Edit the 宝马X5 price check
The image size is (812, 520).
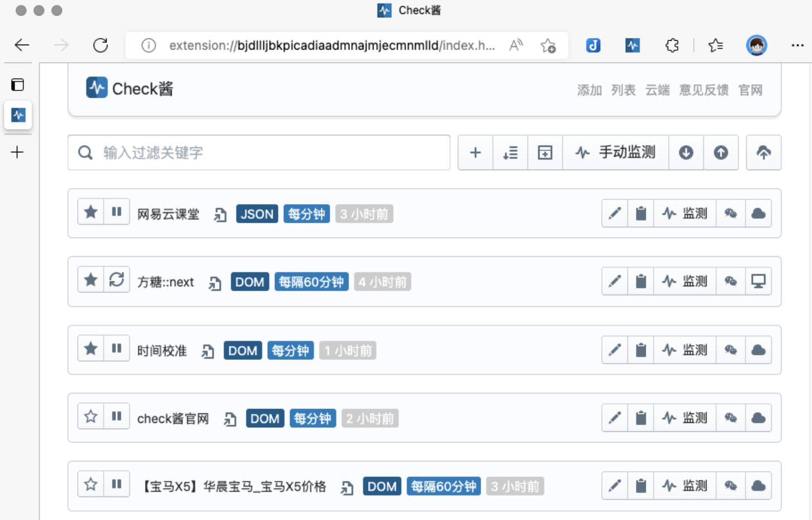[x=615, y=486]
